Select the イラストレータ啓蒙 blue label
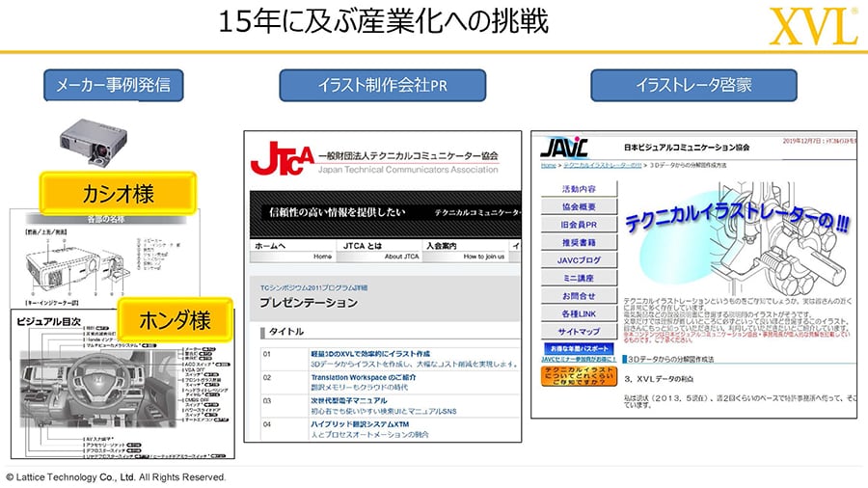 (693, 85)
